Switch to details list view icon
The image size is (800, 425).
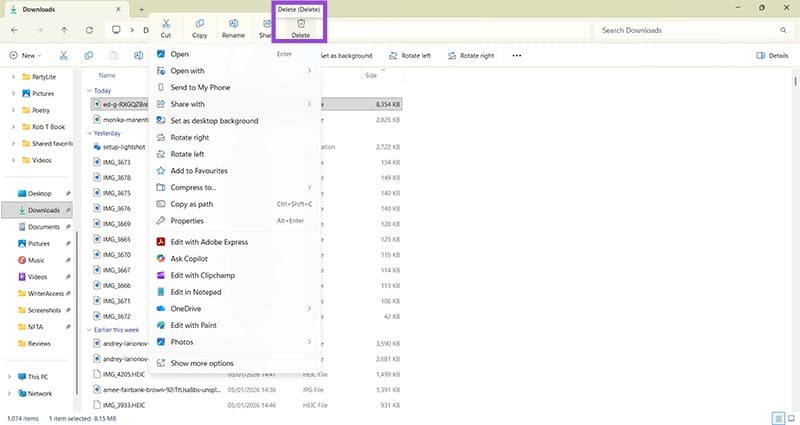point(778,419)
